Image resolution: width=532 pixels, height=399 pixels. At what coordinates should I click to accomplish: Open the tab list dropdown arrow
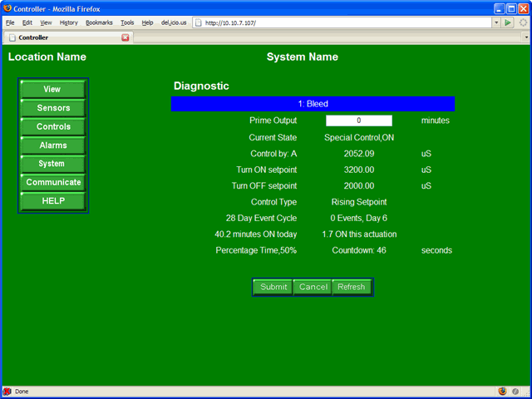coord(525,37)
